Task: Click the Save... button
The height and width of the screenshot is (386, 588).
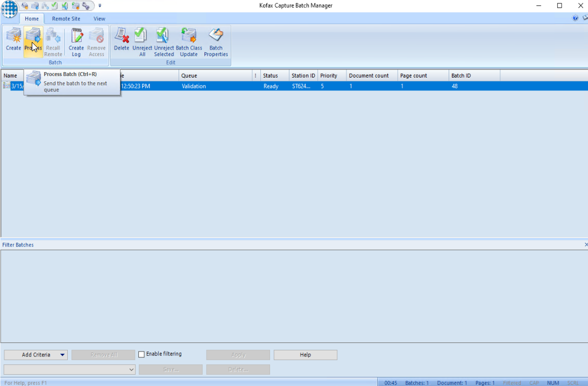Action: pyautogui.click(x=171, y=369)
